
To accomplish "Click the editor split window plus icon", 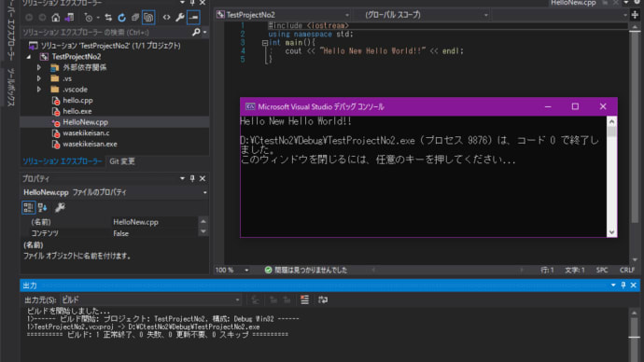I will pos(635,15).
